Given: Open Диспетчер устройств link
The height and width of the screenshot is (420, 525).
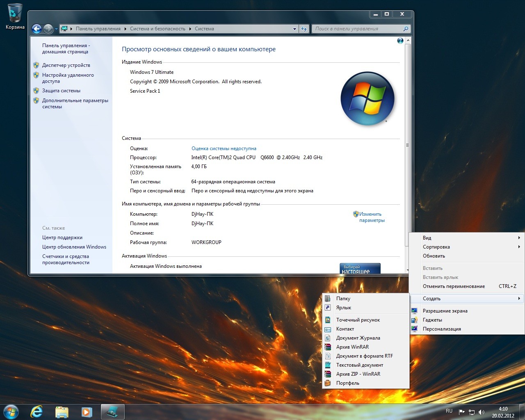Looking at the screenshot, I should click(66, 65).
